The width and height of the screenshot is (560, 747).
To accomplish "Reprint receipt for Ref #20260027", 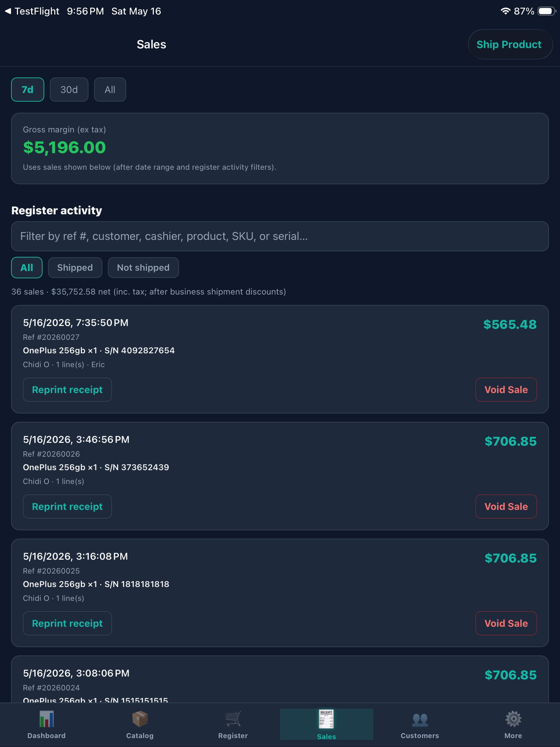I will click(67, 389).
